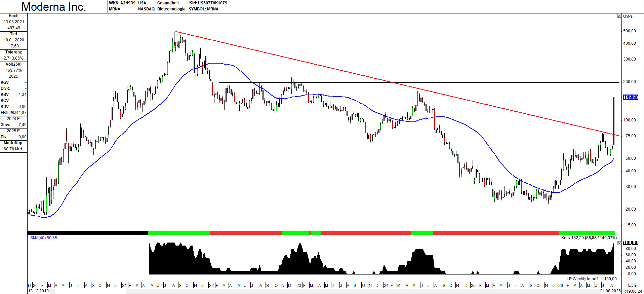The height and width of the screenshot is (294, 644).
Task: Click the year 23 marker on the time axis
Action: (298, 285)
